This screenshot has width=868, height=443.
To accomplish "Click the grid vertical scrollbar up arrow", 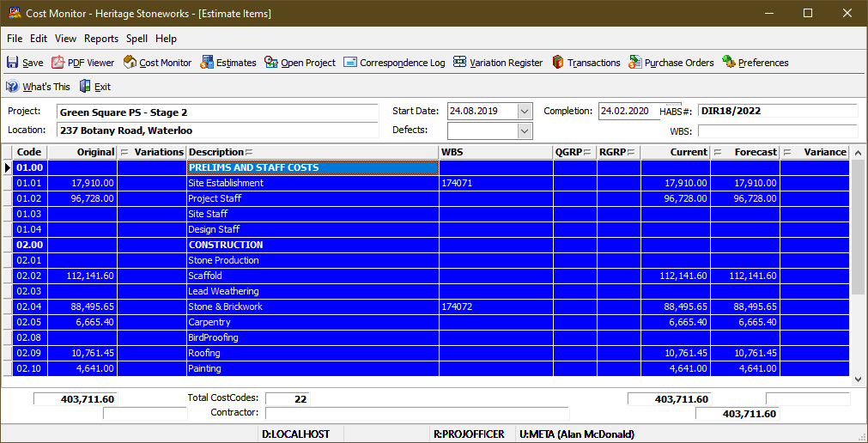I will pyautogui.click(x=859, y=153).
